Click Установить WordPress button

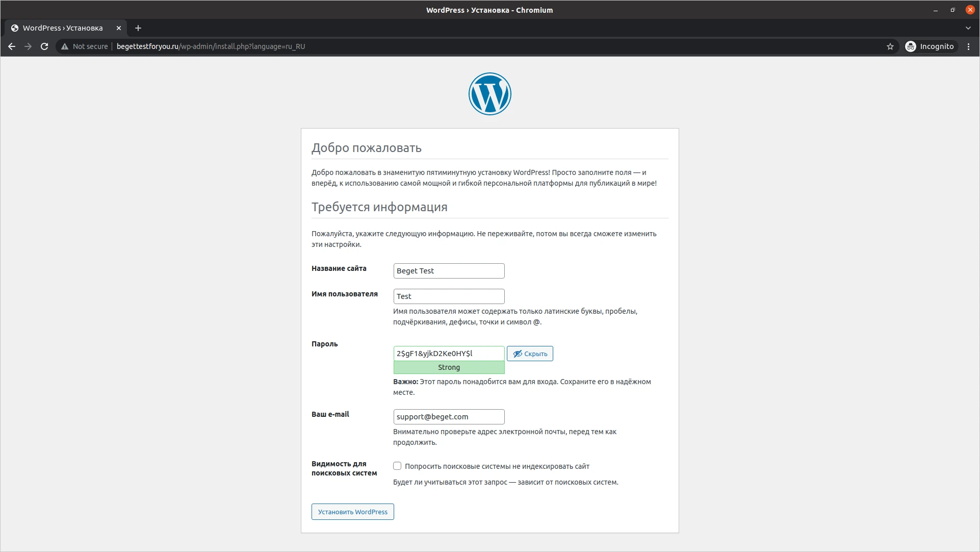point(352,512)
